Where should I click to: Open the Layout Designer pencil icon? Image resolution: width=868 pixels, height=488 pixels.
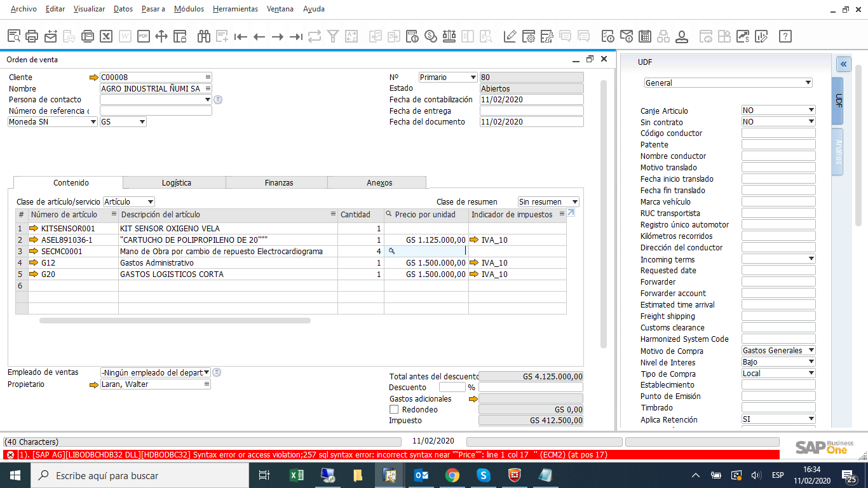tap(510, 36)
